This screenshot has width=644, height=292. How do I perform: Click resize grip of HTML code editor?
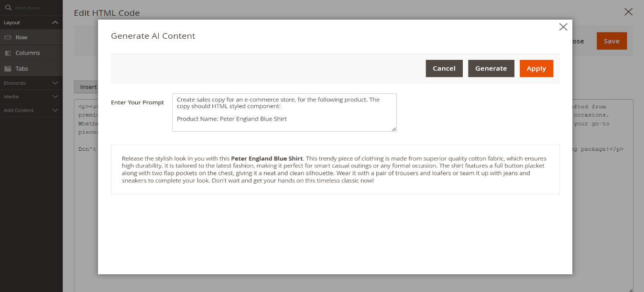click(630, 289)
